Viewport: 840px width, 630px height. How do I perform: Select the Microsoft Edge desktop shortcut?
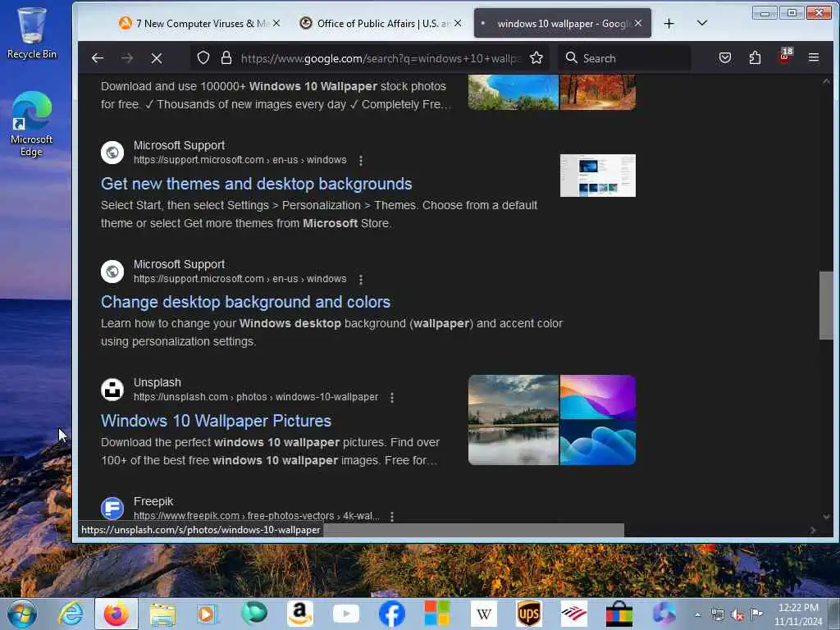pyautogui.click(x=32, y=125)
